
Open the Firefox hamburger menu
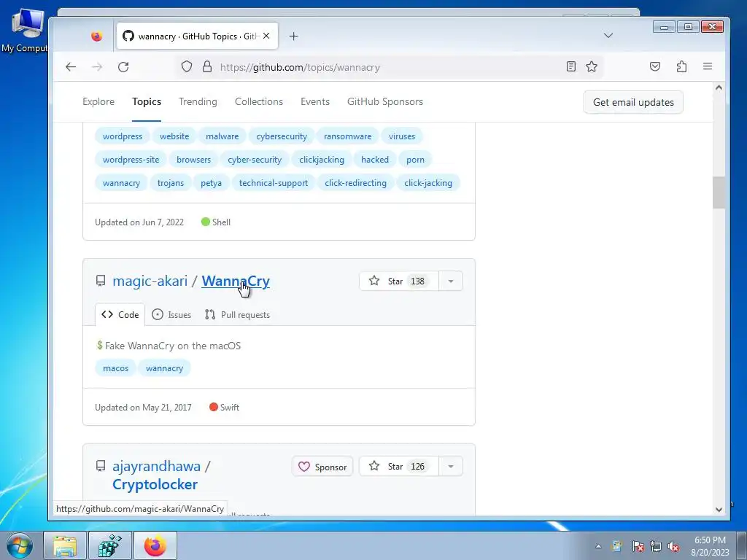[708, 66]
